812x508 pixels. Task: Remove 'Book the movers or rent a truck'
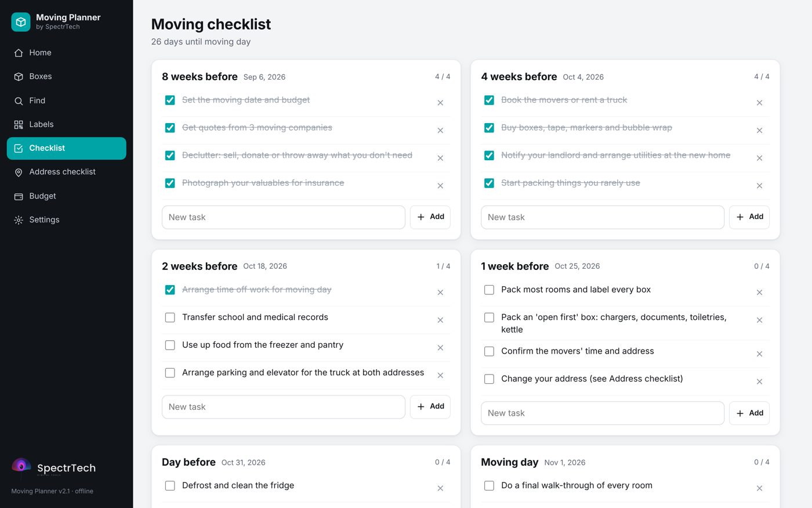(759, 103)
